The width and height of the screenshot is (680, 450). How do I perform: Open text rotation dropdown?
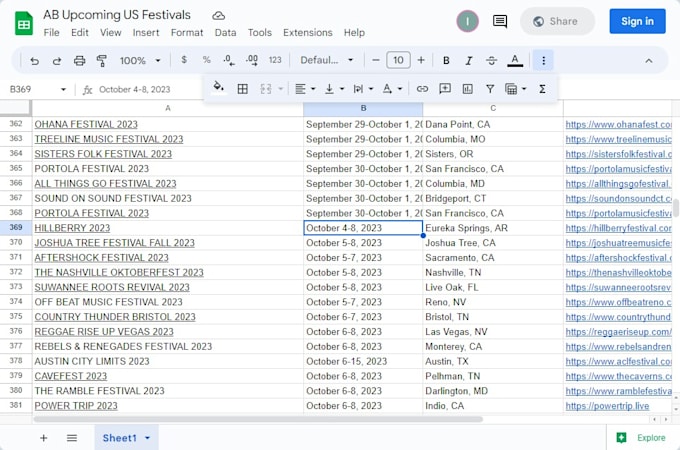(392, 89)
